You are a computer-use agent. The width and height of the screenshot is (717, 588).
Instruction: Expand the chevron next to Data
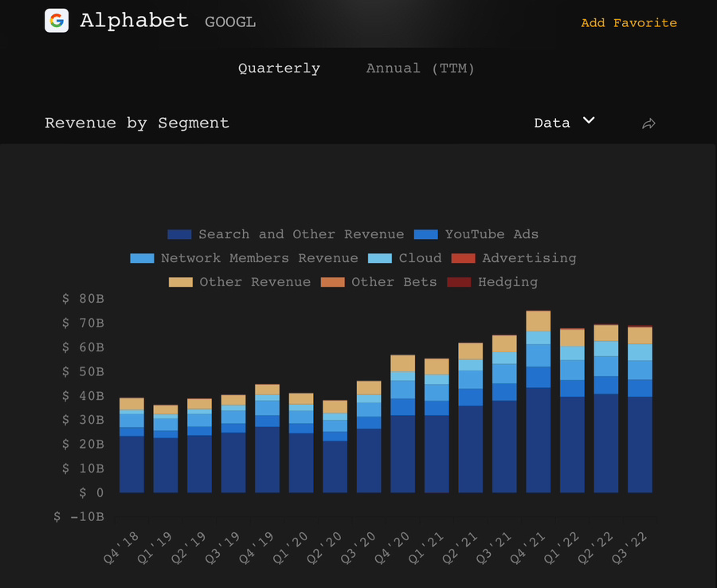coord(589,121)
